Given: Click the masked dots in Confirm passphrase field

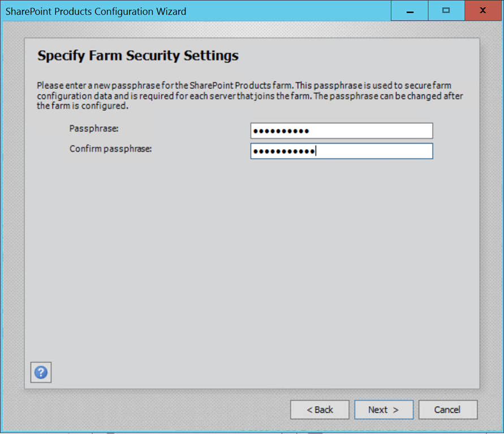Looking at the screenshot, I should tap(284, 151).
